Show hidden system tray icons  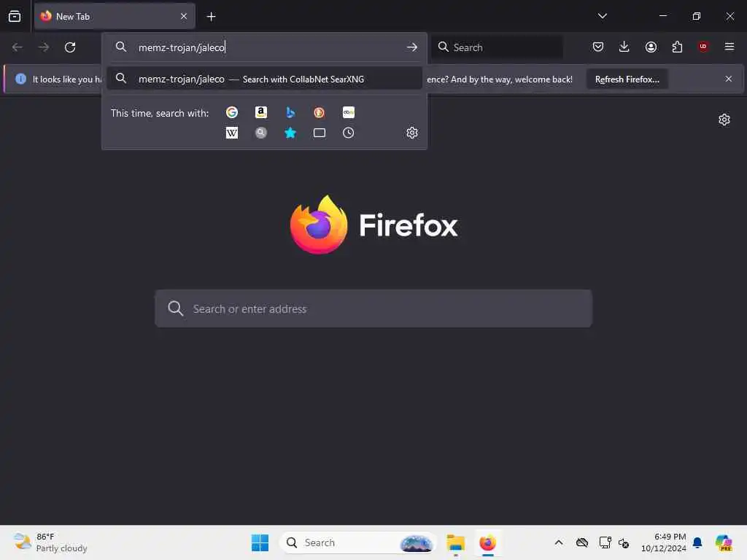559,542
